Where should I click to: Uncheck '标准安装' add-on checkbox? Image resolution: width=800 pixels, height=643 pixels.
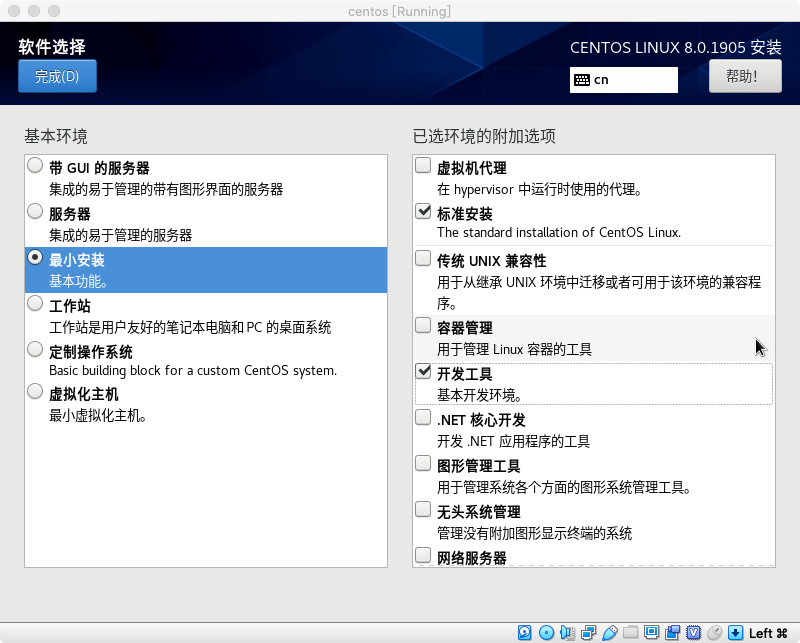pyautogui.click(x=423, y=211)
